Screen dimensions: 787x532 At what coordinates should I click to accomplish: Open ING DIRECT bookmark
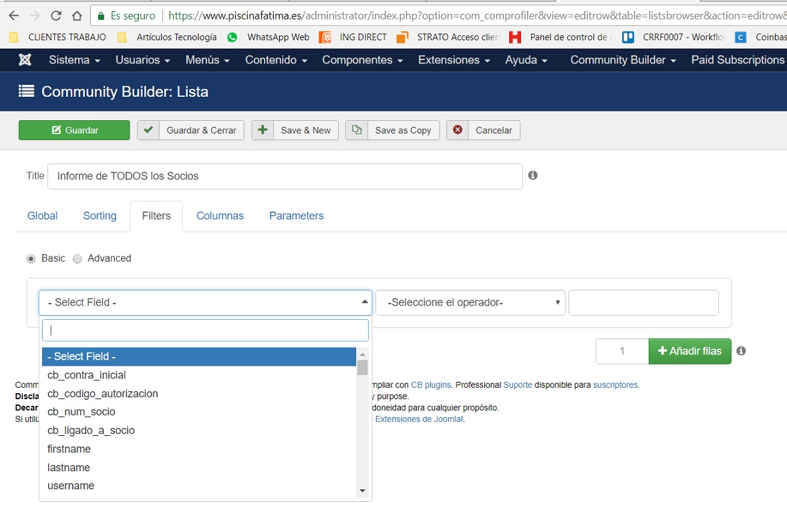[353, 37]
